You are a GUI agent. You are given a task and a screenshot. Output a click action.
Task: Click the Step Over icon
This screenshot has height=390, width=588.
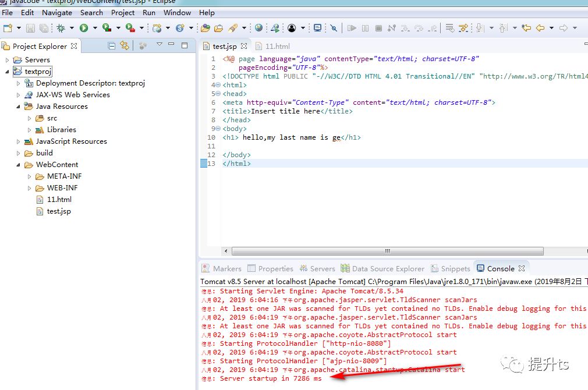(x=419, y=28)
